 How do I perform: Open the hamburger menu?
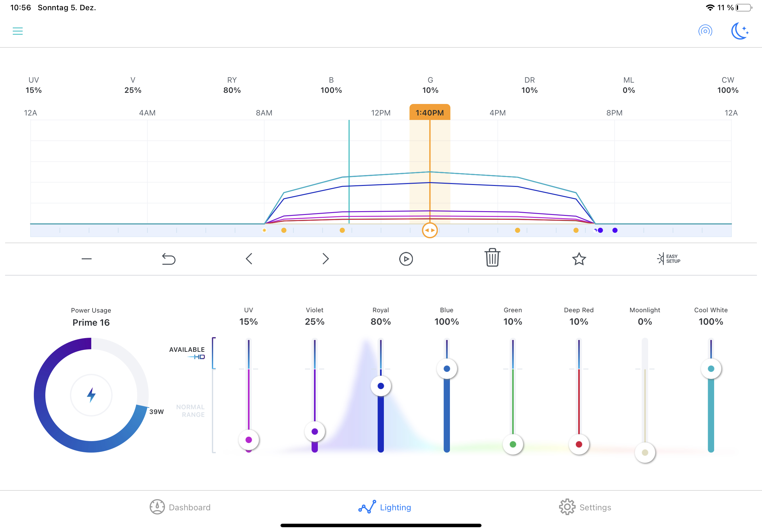click(x=18, y=31)
